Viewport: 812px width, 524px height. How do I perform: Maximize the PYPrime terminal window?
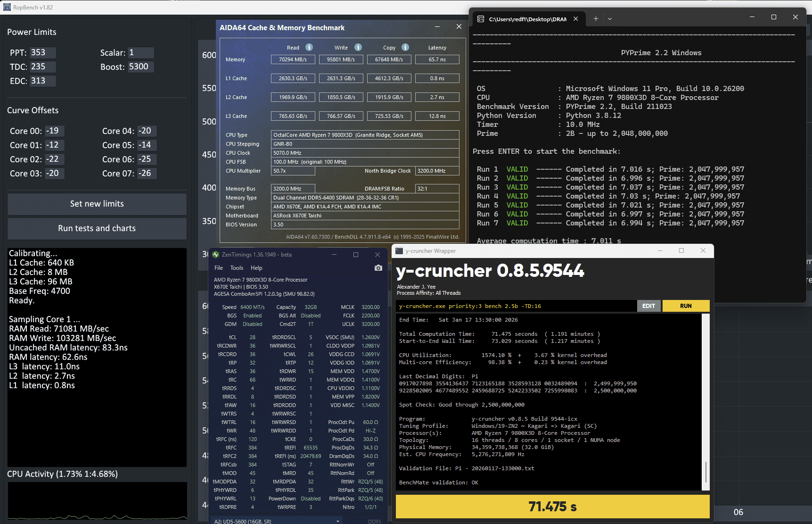[x=774, y=17]
